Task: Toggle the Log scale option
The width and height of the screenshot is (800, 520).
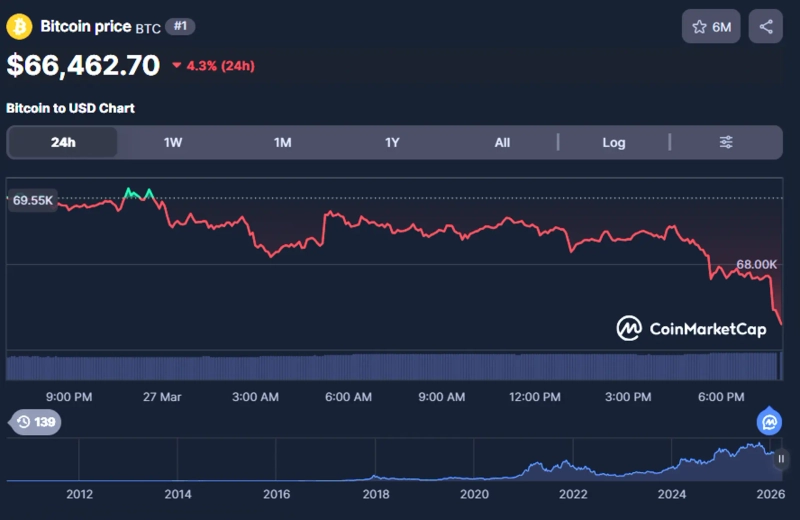Action: pos(613,142)
